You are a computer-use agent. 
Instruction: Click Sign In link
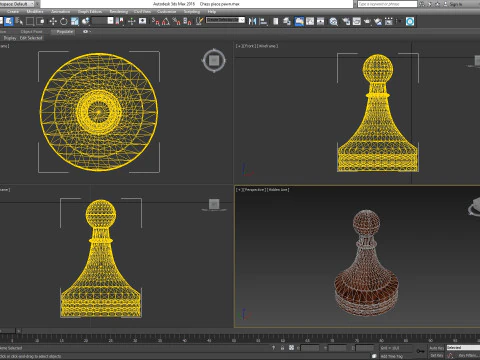456,4
